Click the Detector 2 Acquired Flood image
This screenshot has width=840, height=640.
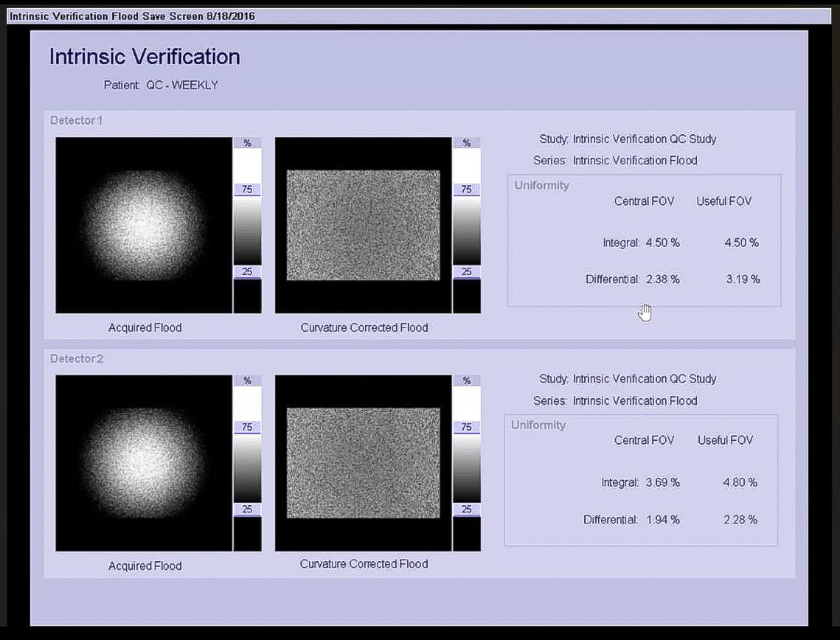[144, 463]
